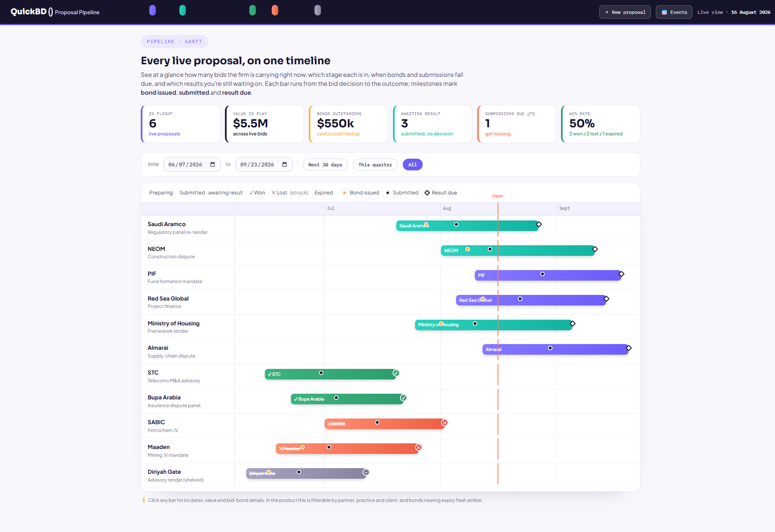Click Bupa Arabia submitted dot milestone
The height and width of the screenshot is (532, 775).
point(336,398)
